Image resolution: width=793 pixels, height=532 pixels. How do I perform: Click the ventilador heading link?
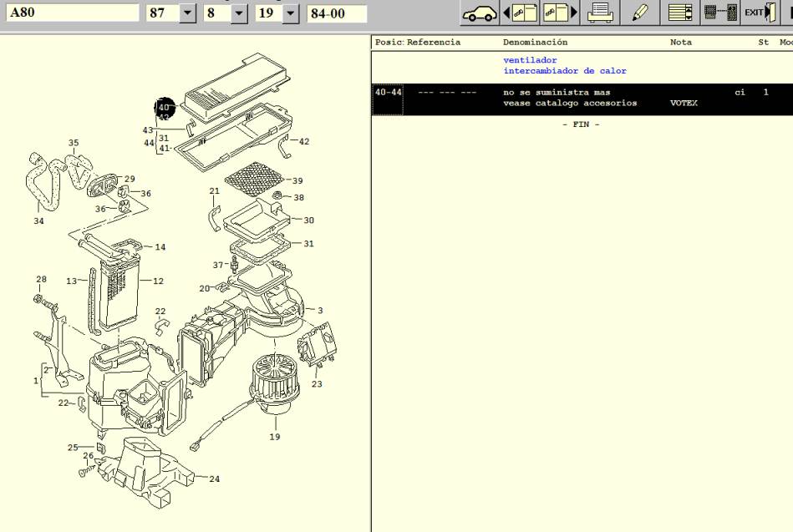(x=530, y=60)
